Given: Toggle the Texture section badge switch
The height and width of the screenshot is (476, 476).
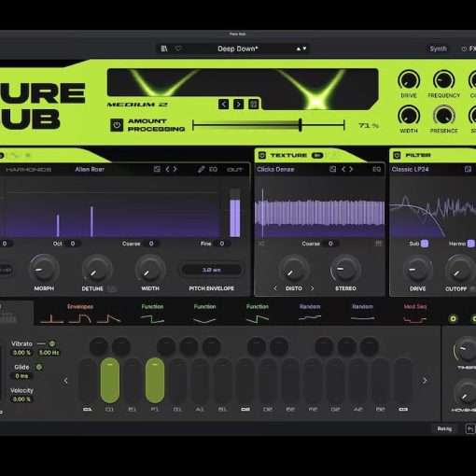Looking at the screenshot, I should tap(317, 155).
